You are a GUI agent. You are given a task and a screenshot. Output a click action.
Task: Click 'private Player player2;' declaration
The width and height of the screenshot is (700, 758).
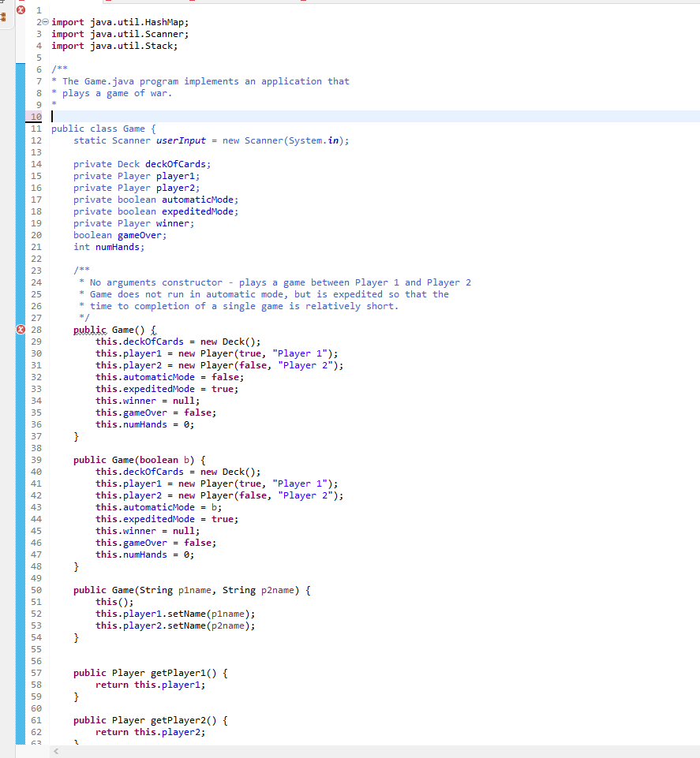137,188
